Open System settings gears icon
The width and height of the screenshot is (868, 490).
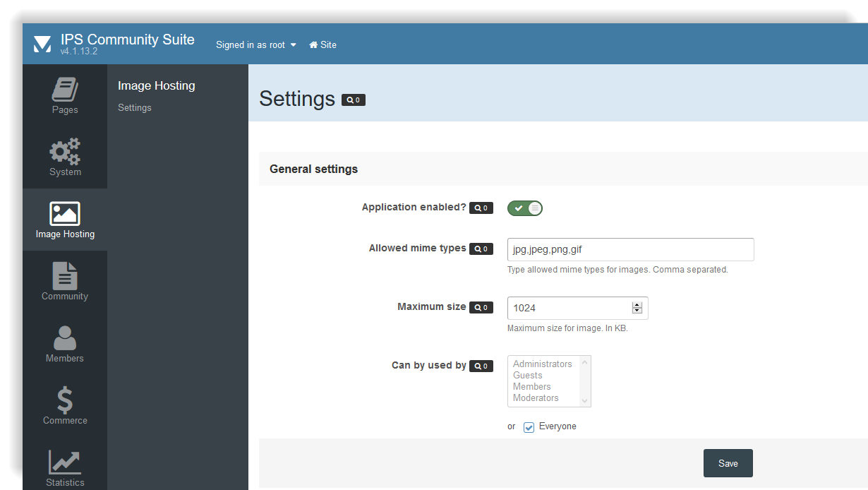point(65,152)
